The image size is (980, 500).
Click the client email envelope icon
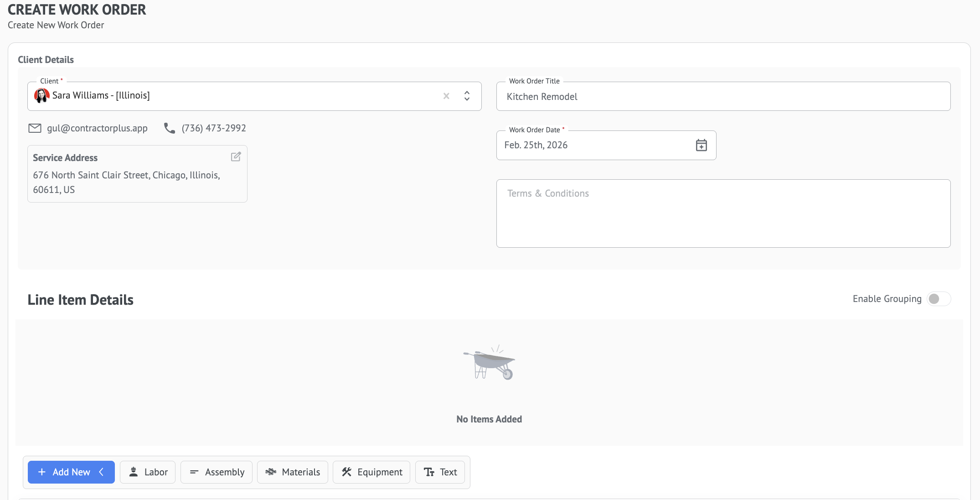35,128
